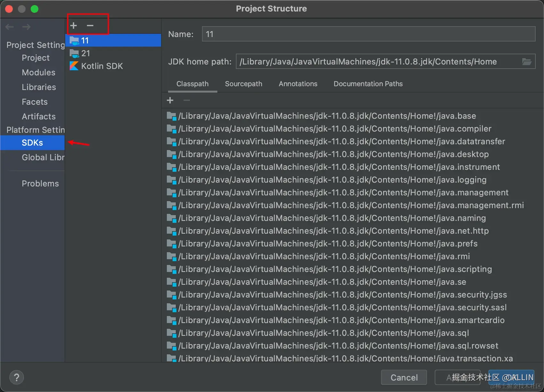
Task: Click the java.security.jgss folder icon
Action: (x=171, y=295)
